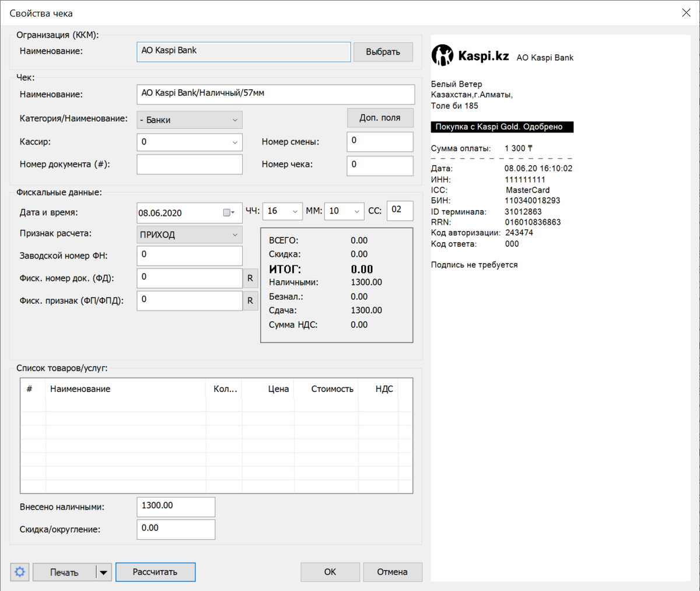700x591 pixels.
Task: Expand the Кассир dropdown
Action: click(x=235, y=142)
